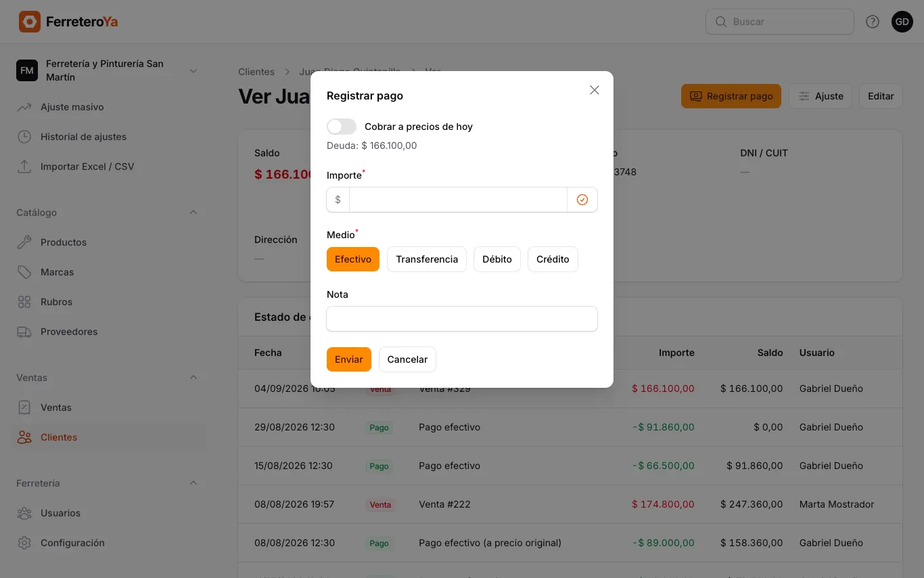Collapse the Catálogo sidebar section
This screenshot has height=578, width=924.
(x=193, y=213)
